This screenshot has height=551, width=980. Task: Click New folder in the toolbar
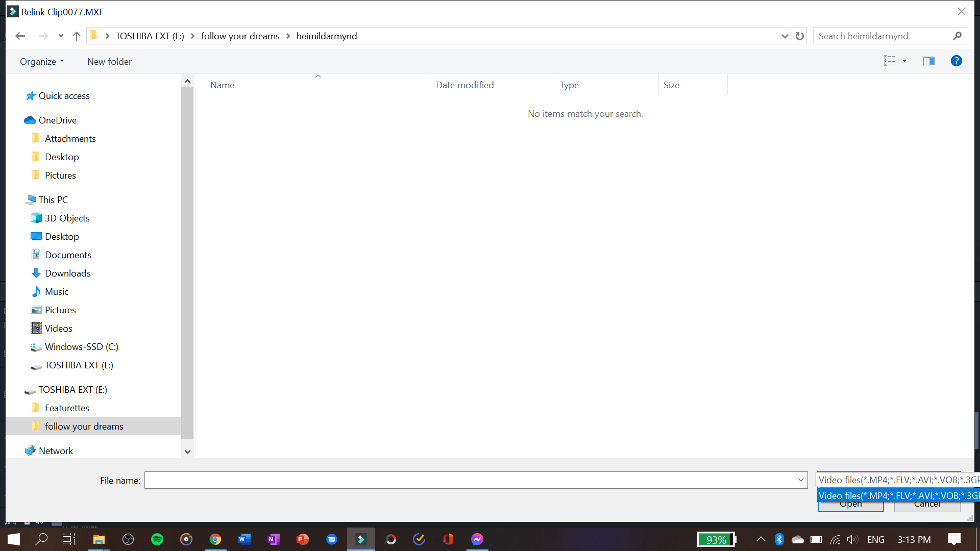[109, 61]
